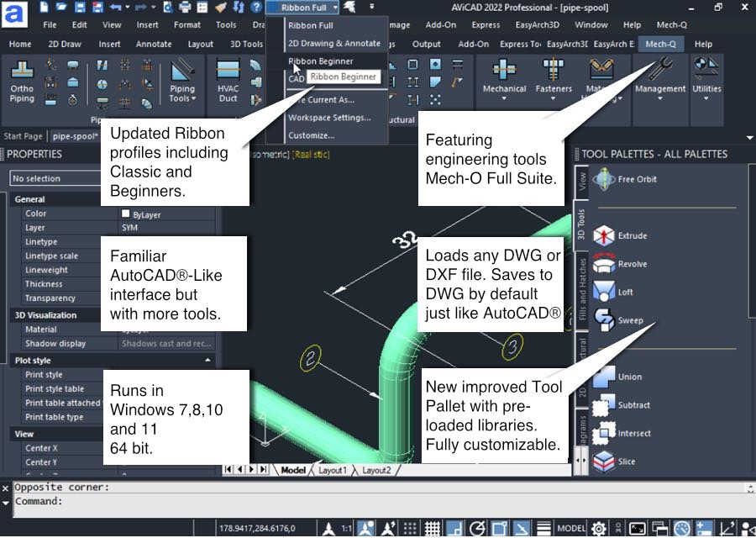
Task: Switch to the Mech-Q ribbon tab
Action: [663, 44]
